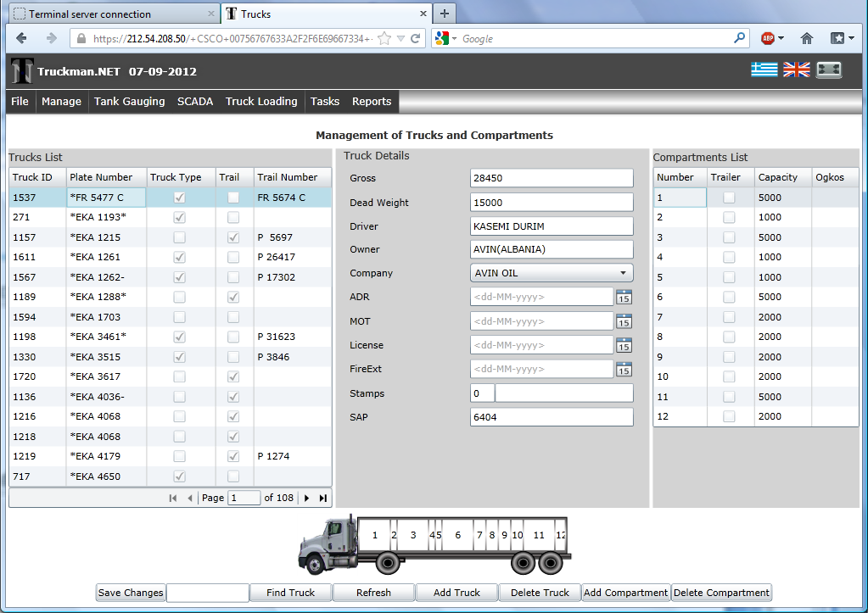Select the British flag for English

coord(796,70)
